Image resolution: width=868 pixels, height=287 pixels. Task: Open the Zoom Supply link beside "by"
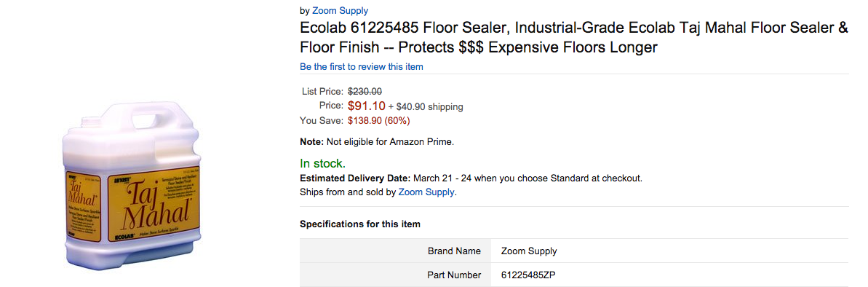click(340, 10)
